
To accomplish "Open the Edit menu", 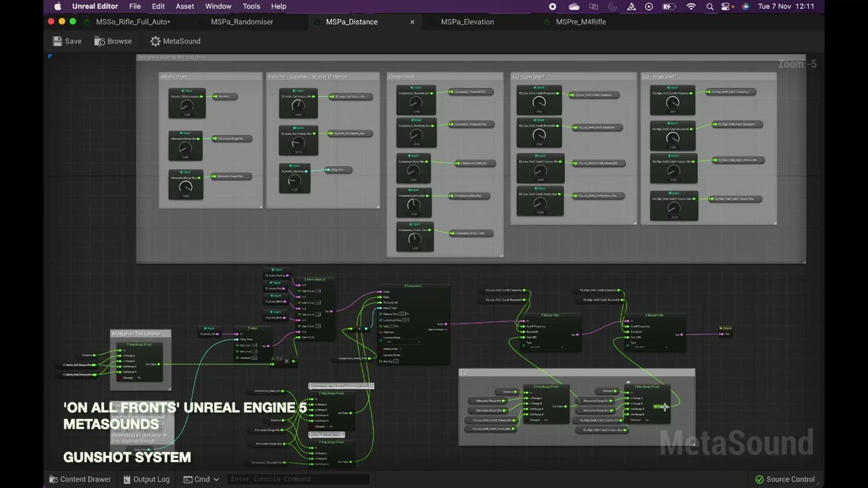I will 158,6.
